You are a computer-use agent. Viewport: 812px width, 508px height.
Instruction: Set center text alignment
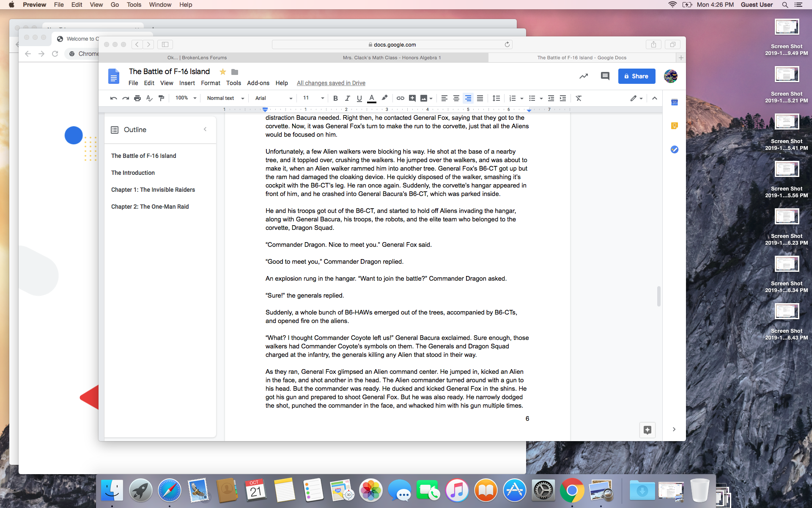point(456,98)
